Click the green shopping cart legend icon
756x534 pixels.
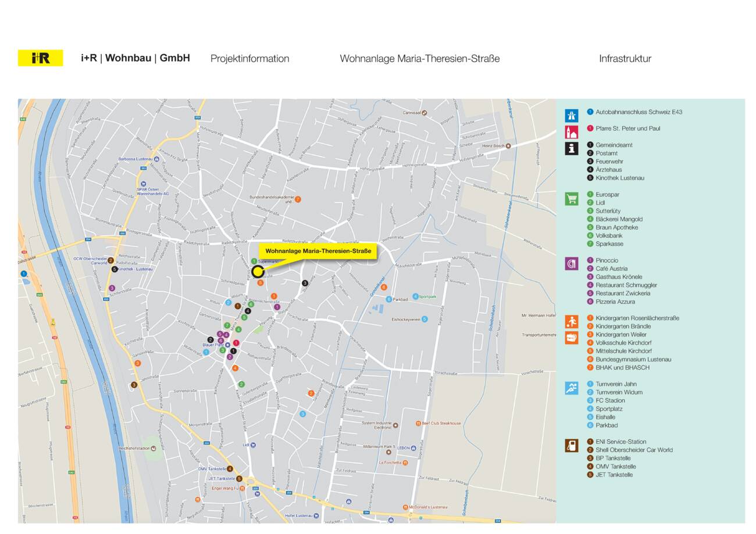point(572,199)
